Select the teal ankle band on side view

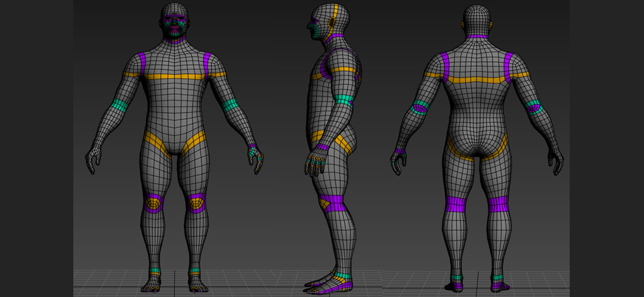342,275
